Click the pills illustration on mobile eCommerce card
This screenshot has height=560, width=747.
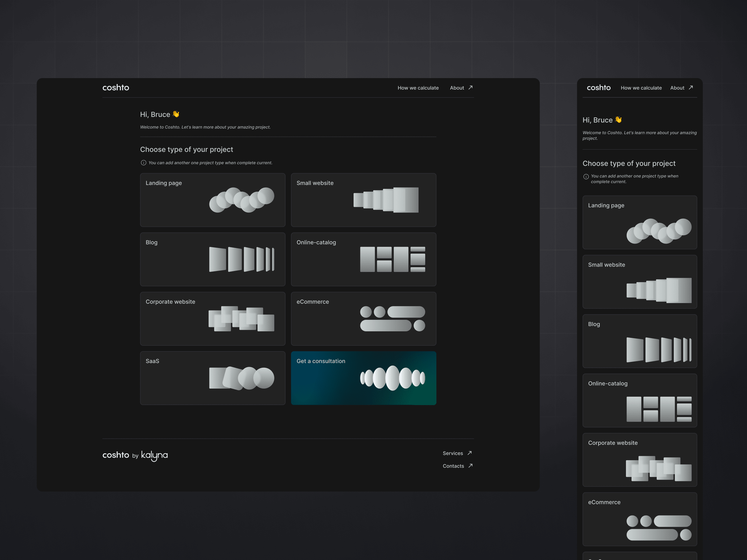pos(659,528)
